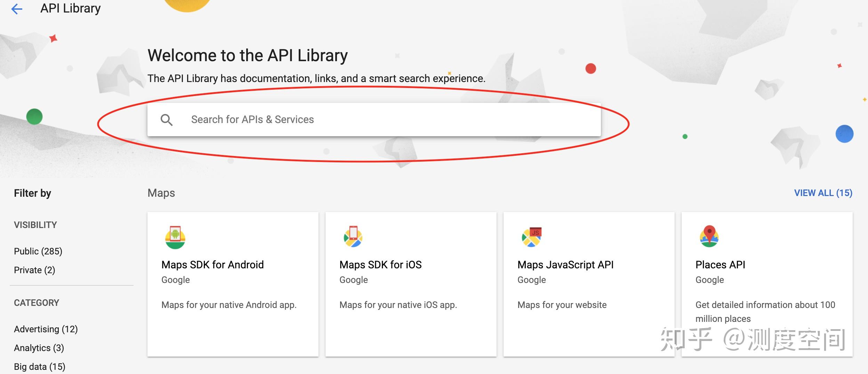Select the Maps section heading
868x374 pixels.
coord(161,193)
